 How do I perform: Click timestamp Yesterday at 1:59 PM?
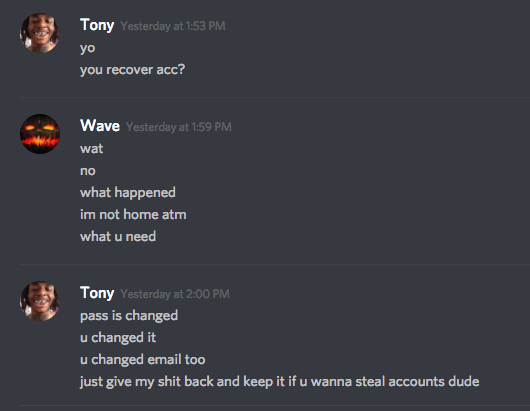[x=178, y=127]
